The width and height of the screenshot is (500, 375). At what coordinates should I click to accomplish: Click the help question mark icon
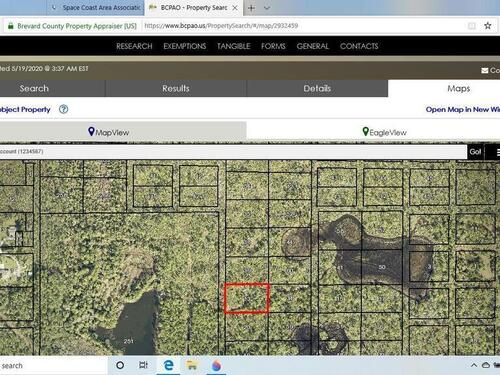click(63, 109)
